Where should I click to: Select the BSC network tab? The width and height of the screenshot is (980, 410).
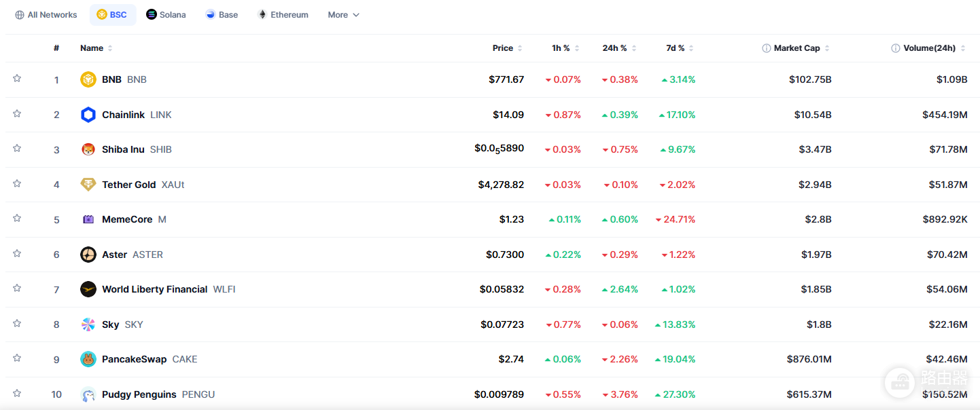(112, 15)
